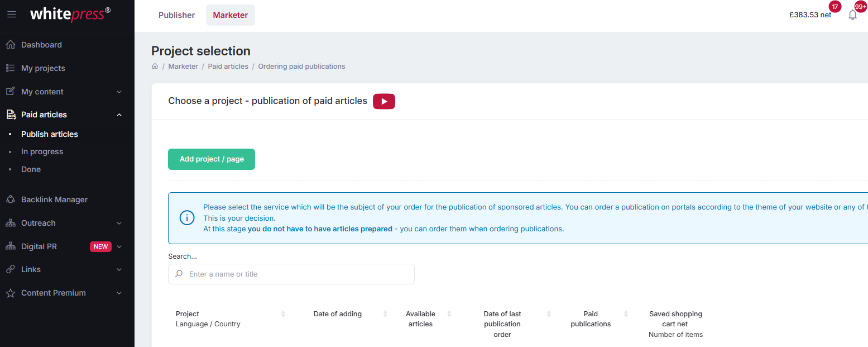Click the Content Premium star icon
This screenshot has width=868, height=347.
coord(10,293)
